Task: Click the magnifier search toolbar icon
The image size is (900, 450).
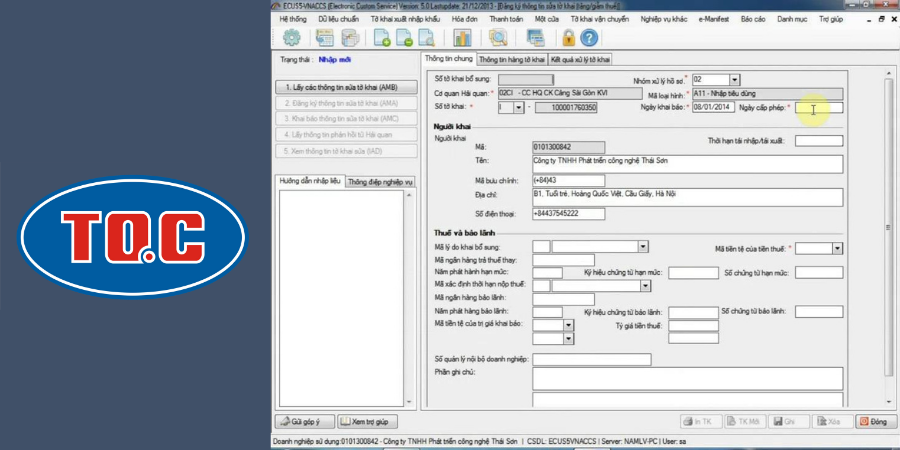Action: (x=497, y=38)
